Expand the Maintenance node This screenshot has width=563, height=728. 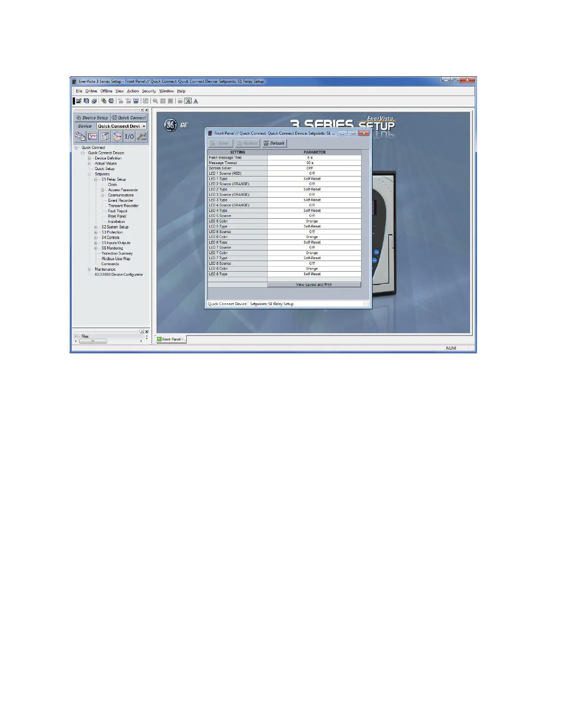point(90,269)
